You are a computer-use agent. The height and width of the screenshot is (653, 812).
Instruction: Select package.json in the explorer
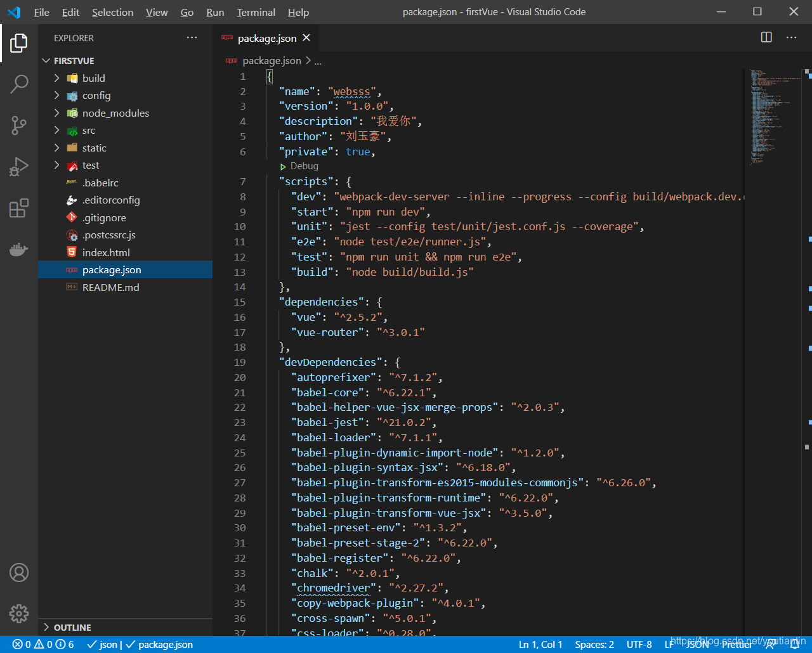(x=125, y=269)
